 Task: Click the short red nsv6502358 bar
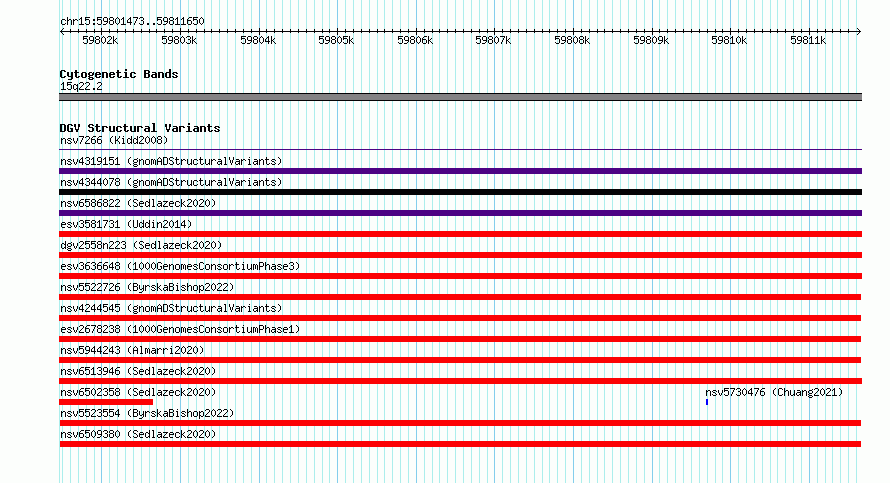(106, 402)
